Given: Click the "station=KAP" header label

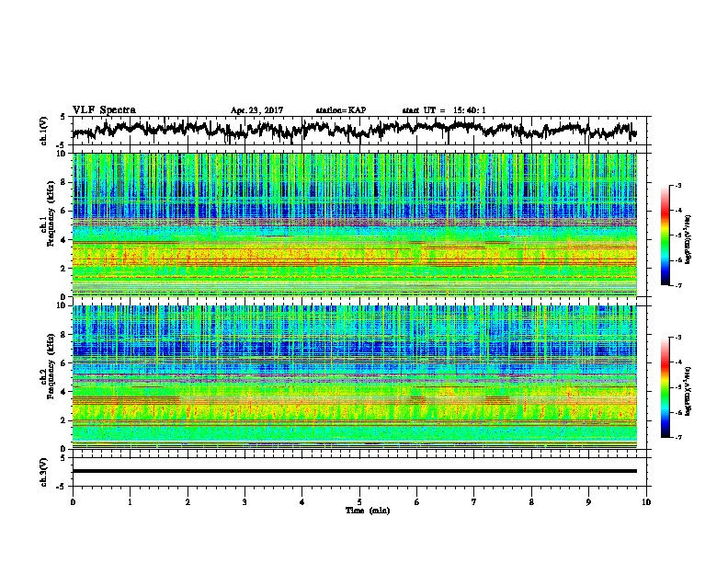Looking at the screenshot, I should tap(341, 110).
